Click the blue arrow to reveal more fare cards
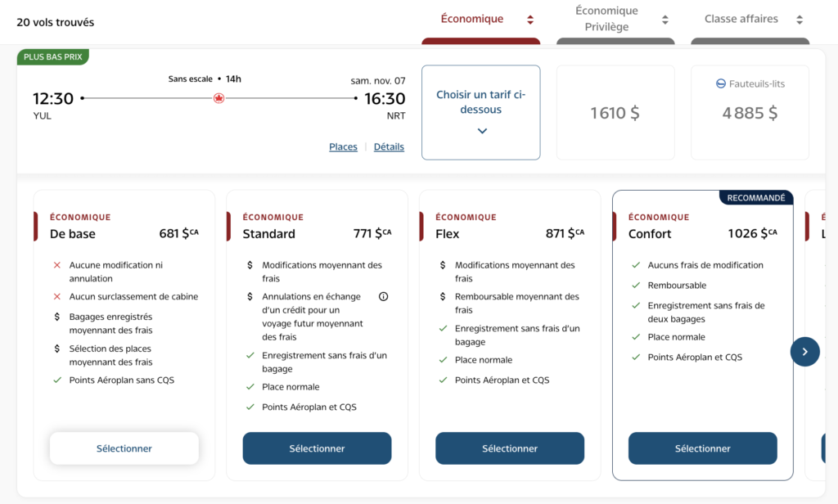 804,351
